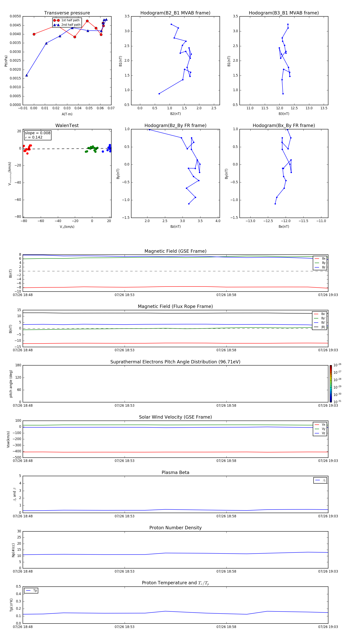The width and height of the screenshot is (351, 644).
Task: Click the empty pitch angle distribution plot area
Action: (175, 384)
